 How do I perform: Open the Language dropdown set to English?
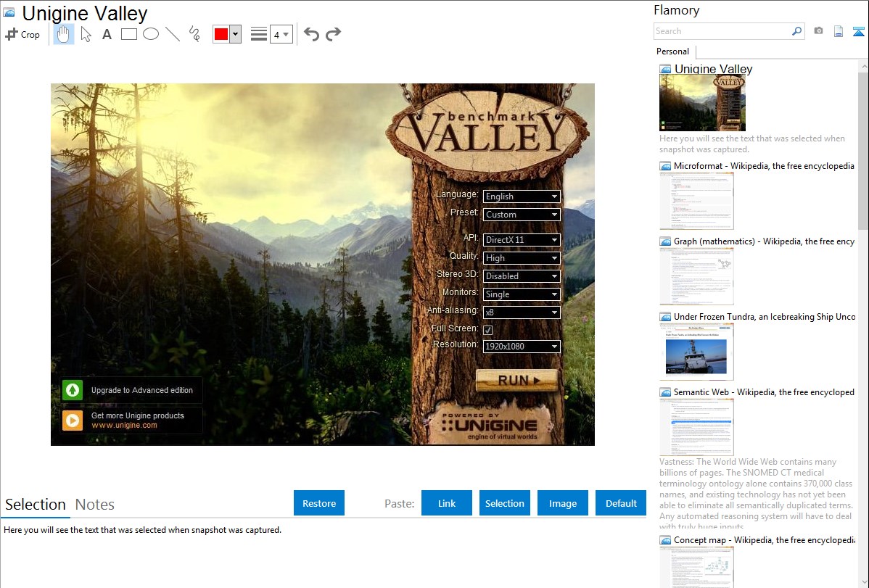coord(522,196)
